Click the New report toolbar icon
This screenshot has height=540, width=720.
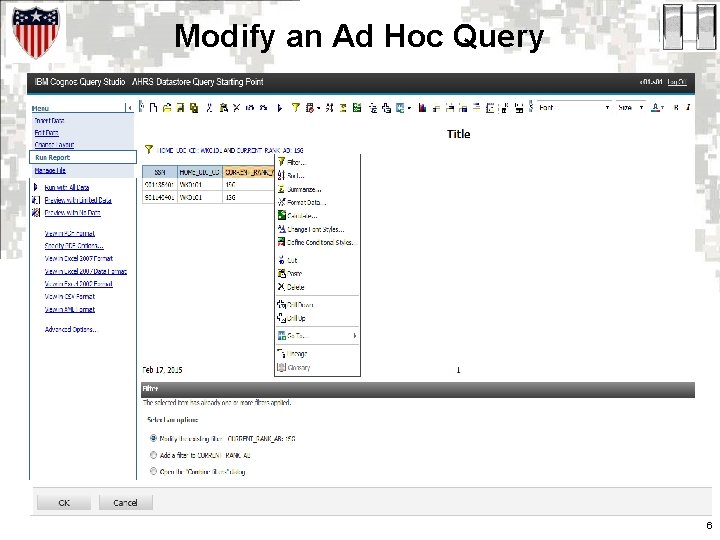pos(154,108)
